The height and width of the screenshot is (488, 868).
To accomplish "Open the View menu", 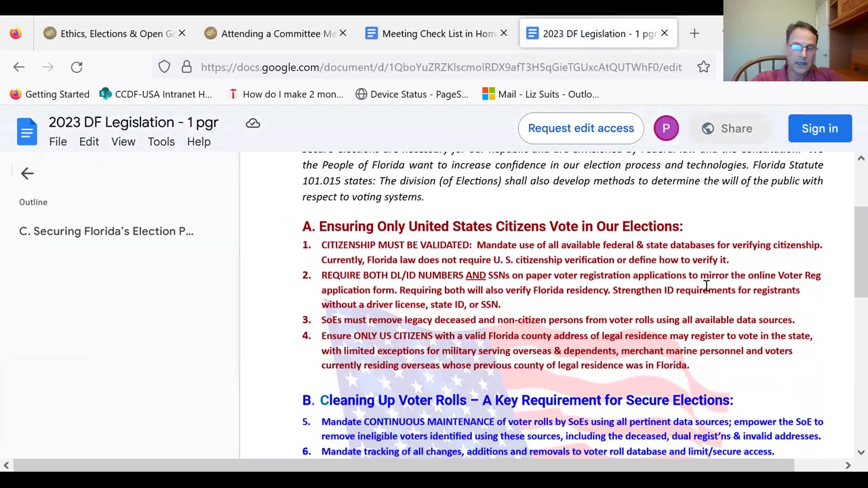I will (123, 142).
